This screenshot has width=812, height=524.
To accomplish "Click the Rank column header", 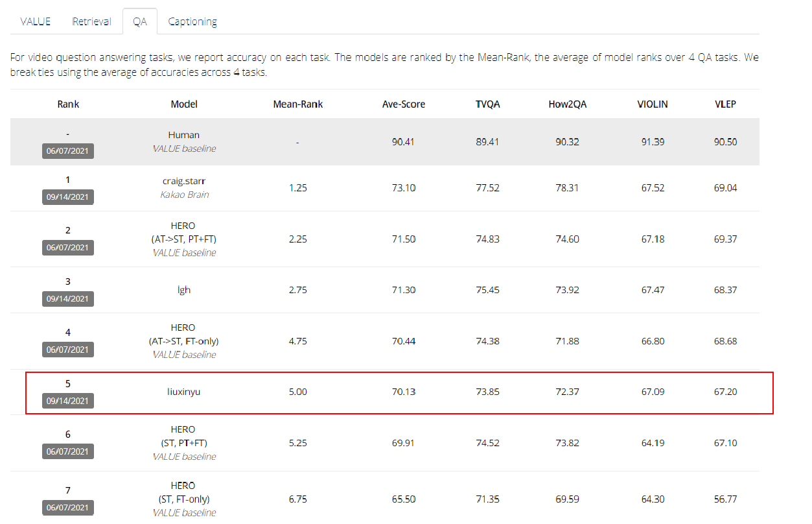I will point(68,104).
